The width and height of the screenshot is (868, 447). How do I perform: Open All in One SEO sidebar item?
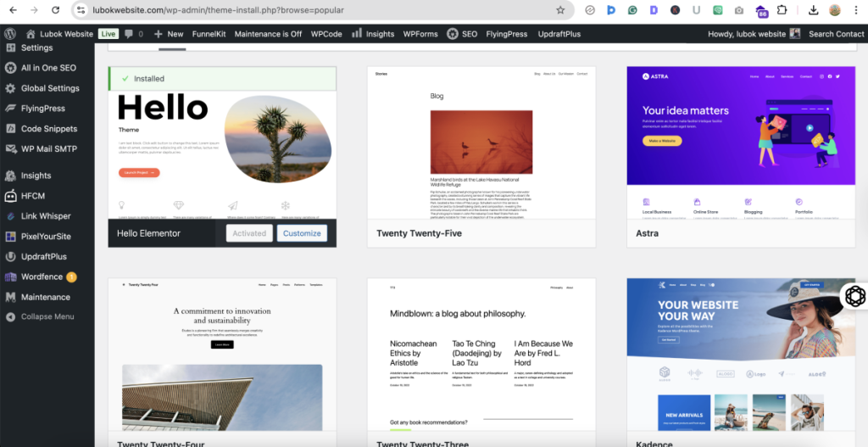point(47,68)
